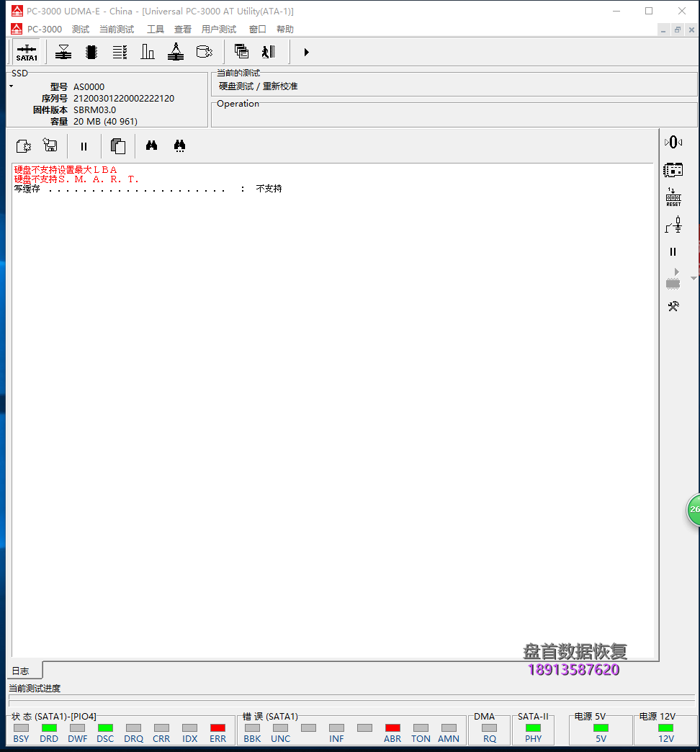Find next using binoculars with dots

[180, 146]
